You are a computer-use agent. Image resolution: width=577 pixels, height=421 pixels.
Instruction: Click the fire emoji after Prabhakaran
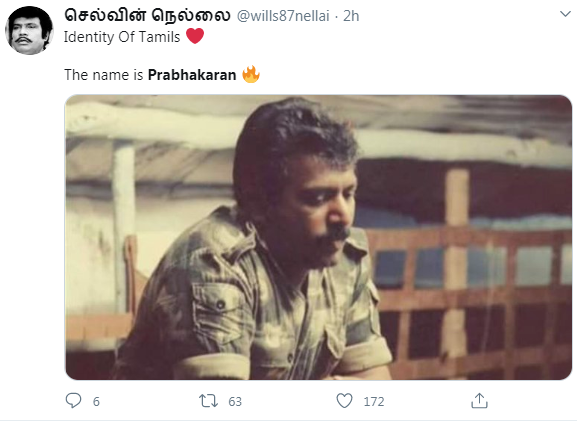pos(251,74)
